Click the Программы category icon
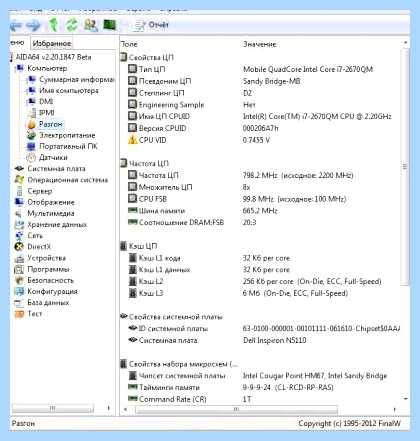Viewport: 420px width, 441px height. click(19, 269)
